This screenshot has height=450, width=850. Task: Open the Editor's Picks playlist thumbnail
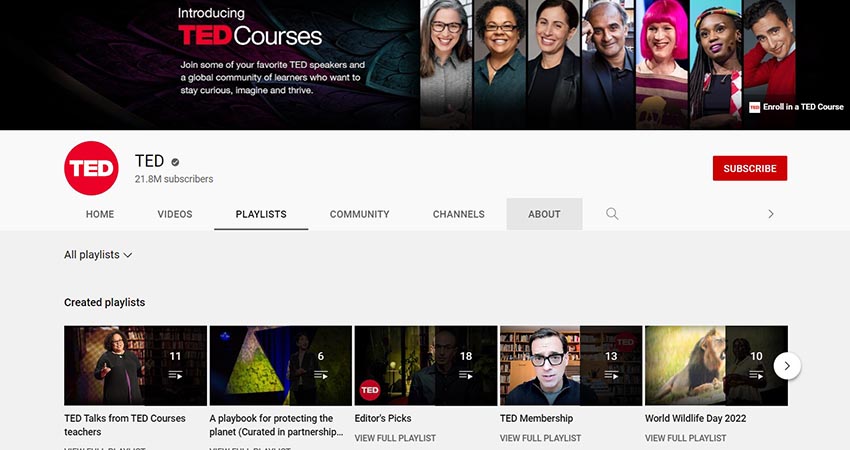point(426,365)
